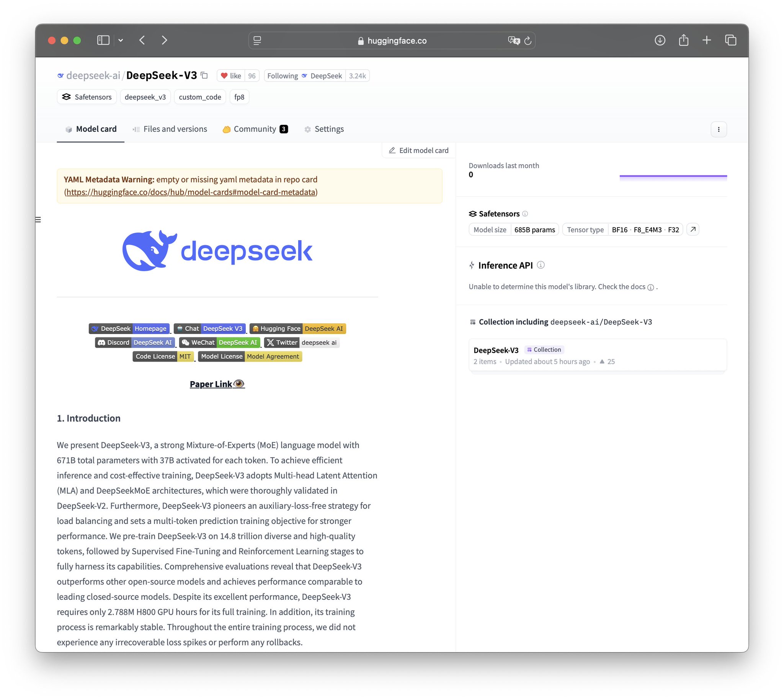Open the sidebar options dropdown chevron
This screenshot has height=699, width=784.
pos(121,40)
